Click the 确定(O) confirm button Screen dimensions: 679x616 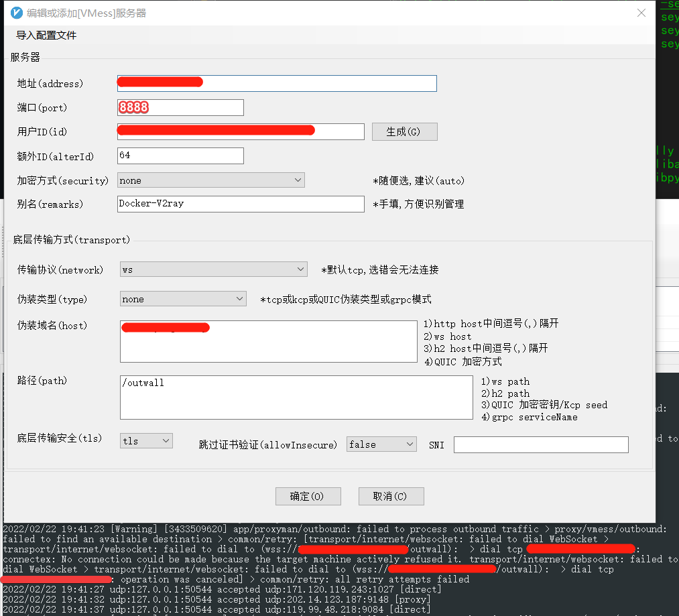(x=308, y=496)
